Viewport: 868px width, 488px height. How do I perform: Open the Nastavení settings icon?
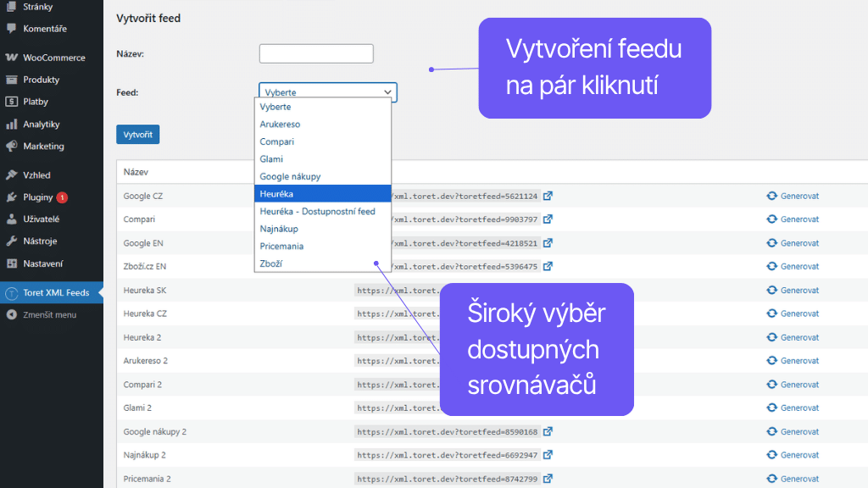(12, 262)
